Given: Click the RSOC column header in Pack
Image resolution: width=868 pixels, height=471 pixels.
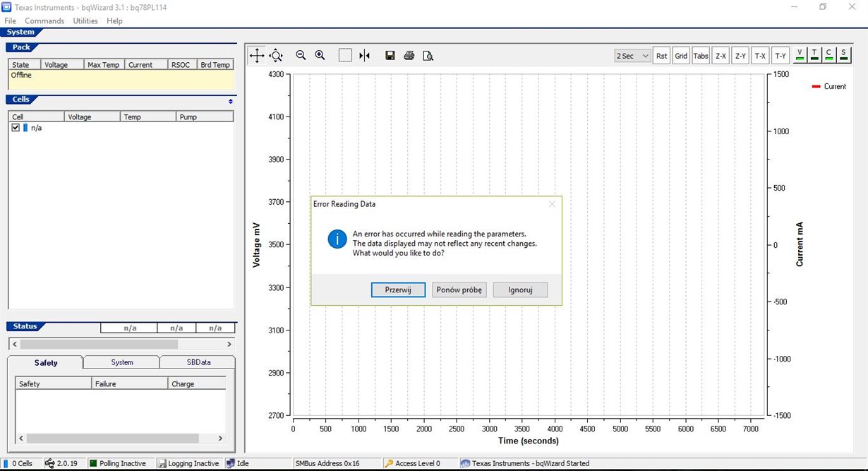Looking at the screenshot, I should pyautogui.click(x=182, y=64).
